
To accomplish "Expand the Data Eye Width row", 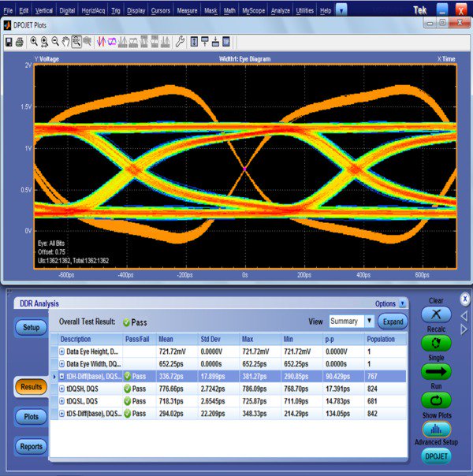I will pyautogui.click(x=62, y=364).
